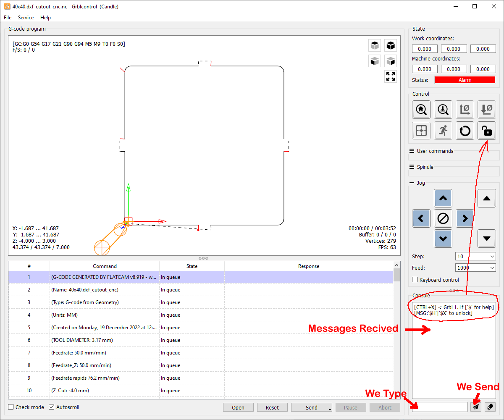504x420 pixels.
Task: Select row 10 Z_Cut: -4.0 mm
Action: tap(201, 391)
